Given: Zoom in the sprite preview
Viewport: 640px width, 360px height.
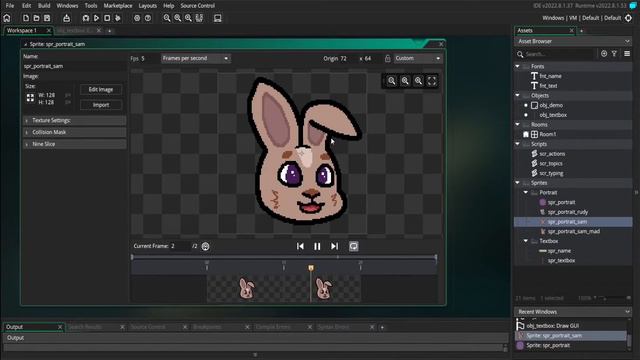Looking at the screenshot, I should (x=418, y=81).
